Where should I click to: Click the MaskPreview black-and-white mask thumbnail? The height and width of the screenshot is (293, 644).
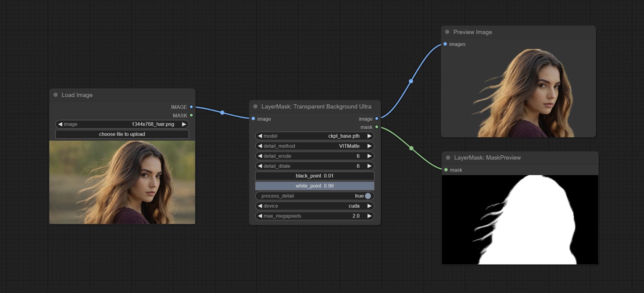tap(520, 219)
